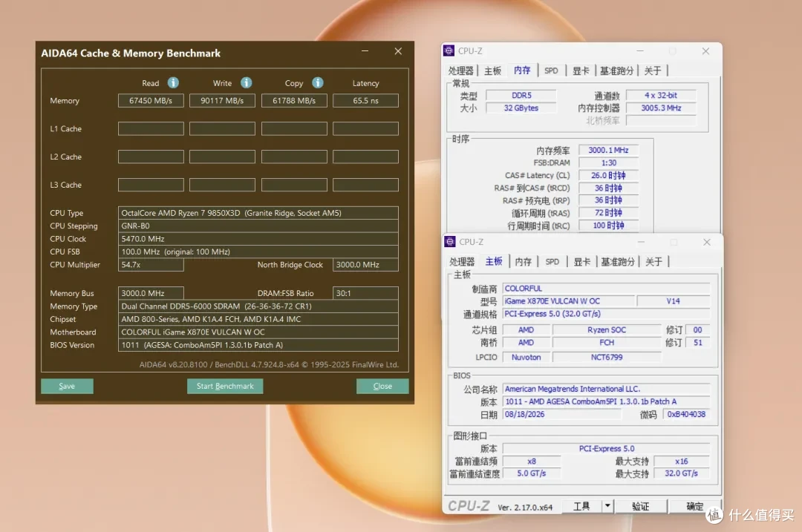The image size is (802, 532).
Task: Click the BIOS Version 1011 field in AIDA64
Action: pos(258,345)
